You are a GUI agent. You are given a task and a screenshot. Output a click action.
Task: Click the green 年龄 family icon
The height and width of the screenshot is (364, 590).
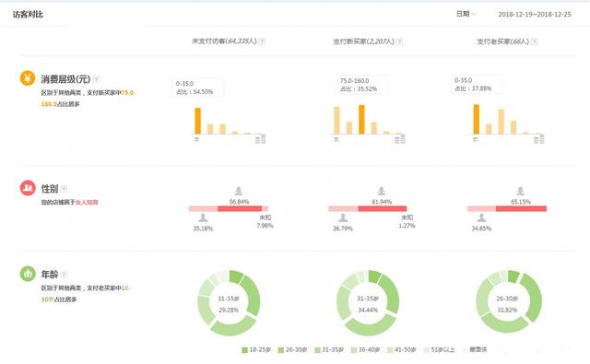28,274
